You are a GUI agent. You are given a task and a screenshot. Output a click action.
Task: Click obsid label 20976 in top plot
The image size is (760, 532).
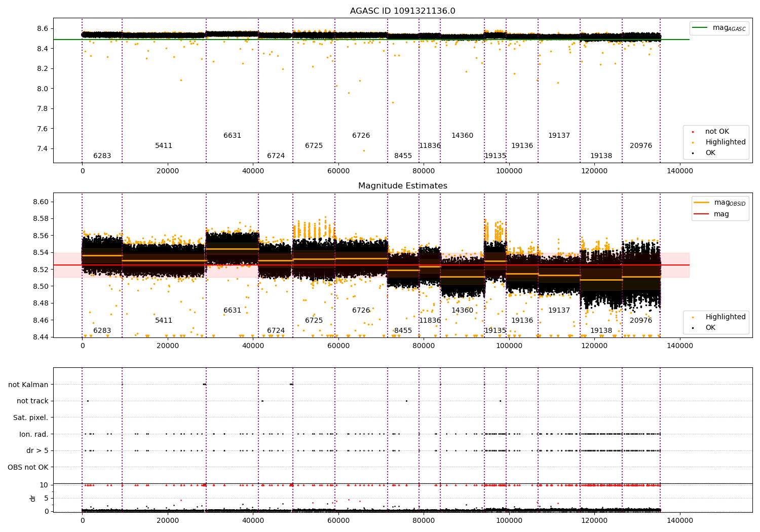(641, 146)
